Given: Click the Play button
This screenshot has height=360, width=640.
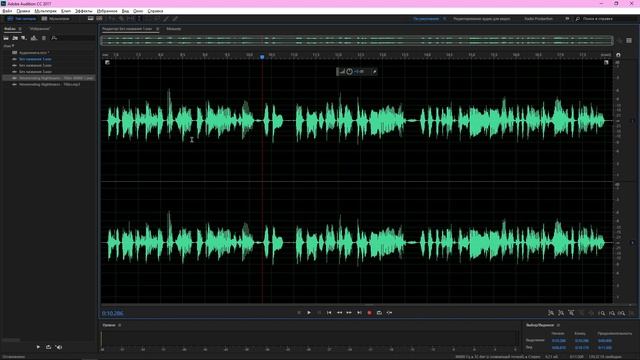Looking at the screenshot, I should pyautogui.click(x=309, y=313).
